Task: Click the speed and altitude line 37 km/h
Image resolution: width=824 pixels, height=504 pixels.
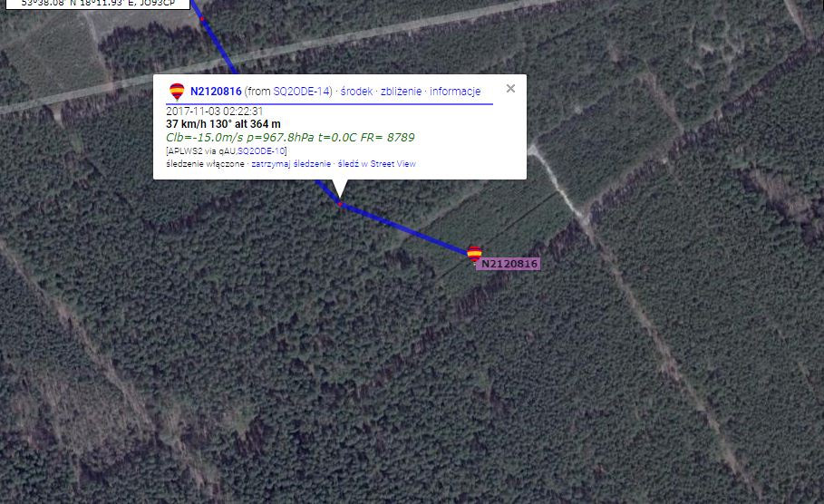Action: click(223, 124)
